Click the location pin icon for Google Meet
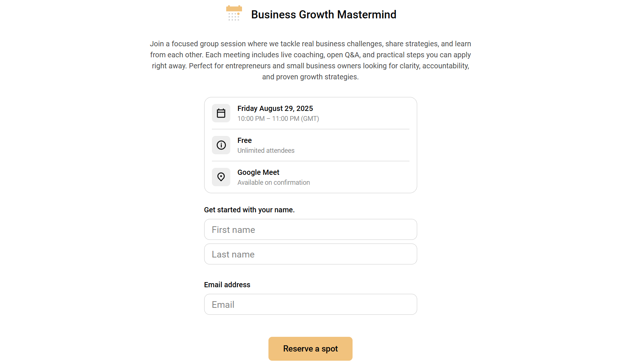Viewport: 621px width, 364px height. tap(221, 177)
